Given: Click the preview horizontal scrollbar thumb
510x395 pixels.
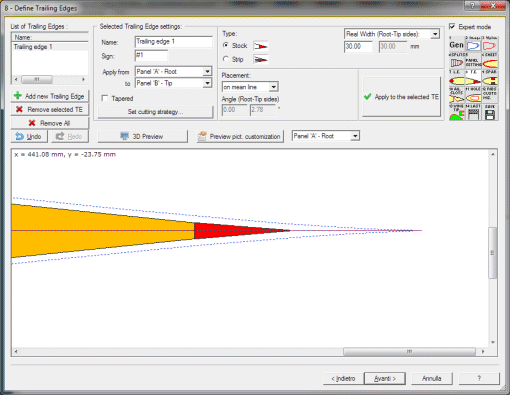Looking at the screenshot, I should click(409, 351).
